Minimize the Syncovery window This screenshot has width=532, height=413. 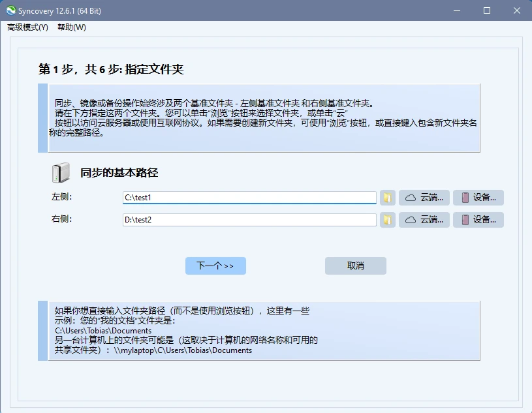[457, 10]
